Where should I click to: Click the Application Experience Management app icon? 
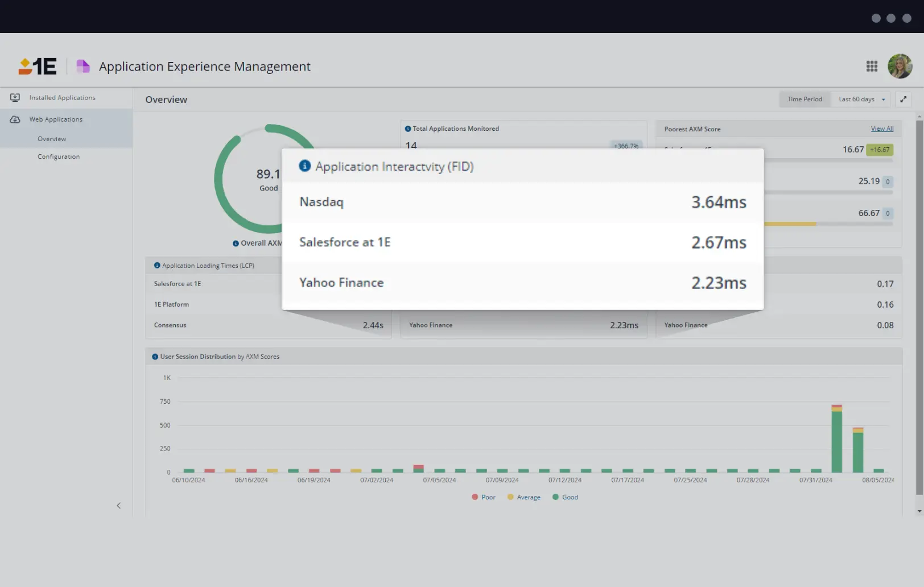click(83, 66)
